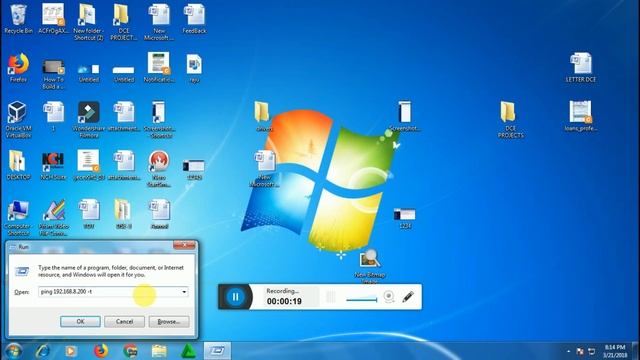The image size is (640, 360).
Task: Select the DCE PROJECT shortcut in top row
Action: coord(124,22)
